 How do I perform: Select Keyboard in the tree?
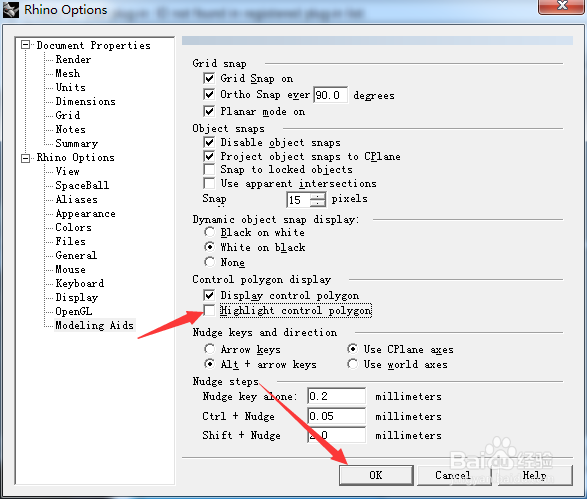79,283
